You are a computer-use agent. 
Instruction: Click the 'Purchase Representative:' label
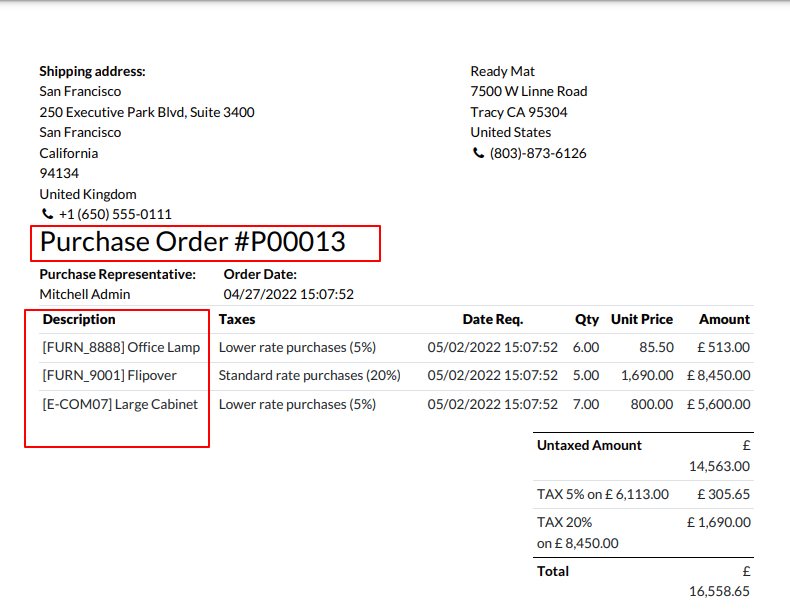[x=117, y=274]
